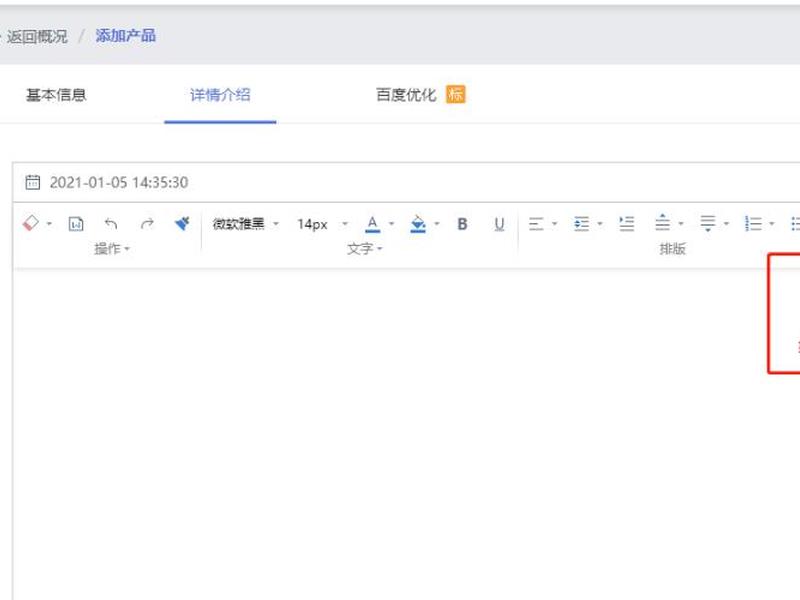
Task: Click the orange 标 badge
Action: [x=456, y=94]
